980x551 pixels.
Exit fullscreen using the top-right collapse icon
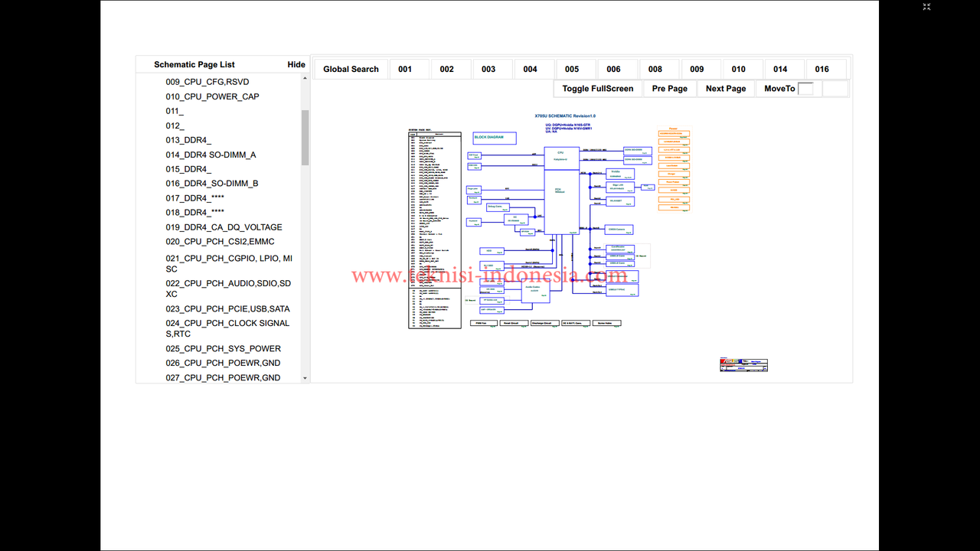pos(926,7)
